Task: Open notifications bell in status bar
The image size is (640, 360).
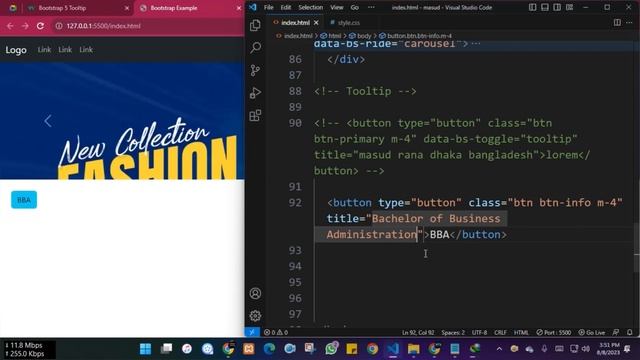Action: (x=630, y=332)
